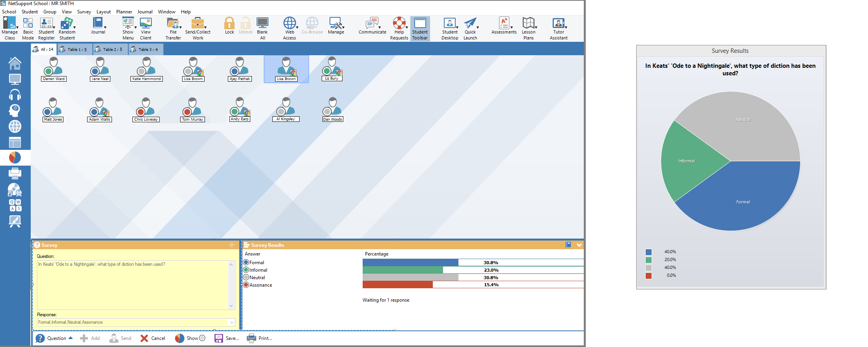Expand the Response options dropdown

click(x=231, y=323)
